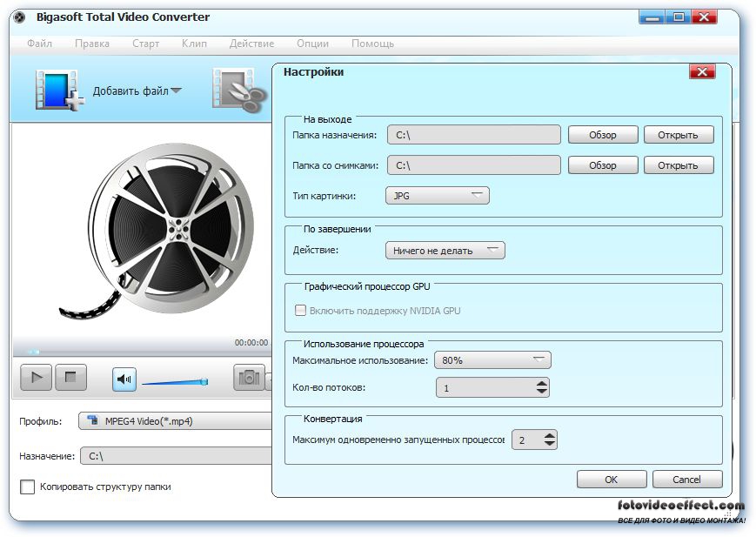Click the 00:00:00 timecode text
The image size is (756, 537).
pos(251,342)
